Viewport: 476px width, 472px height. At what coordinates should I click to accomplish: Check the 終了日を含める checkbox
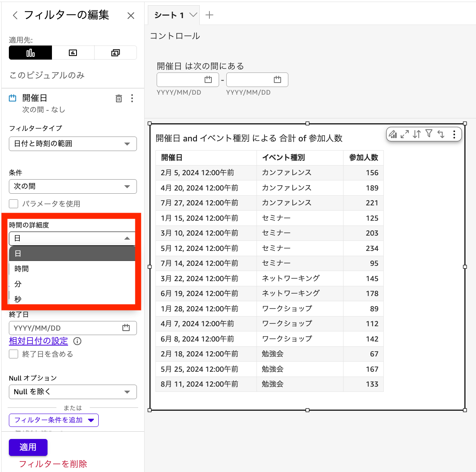13,354
